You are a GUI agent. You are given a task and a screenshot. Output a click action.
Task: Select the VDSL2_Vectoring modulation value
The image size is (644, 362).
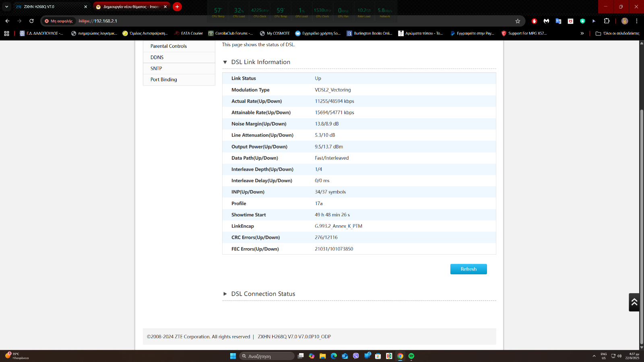click(333, 90)
